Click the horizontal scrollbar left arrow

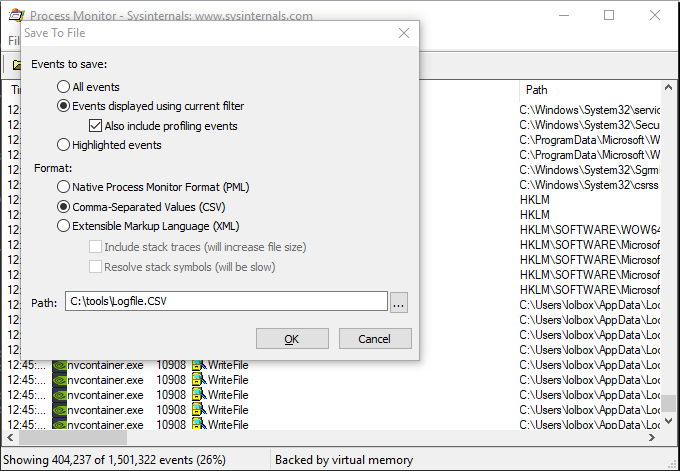point(10,438)
